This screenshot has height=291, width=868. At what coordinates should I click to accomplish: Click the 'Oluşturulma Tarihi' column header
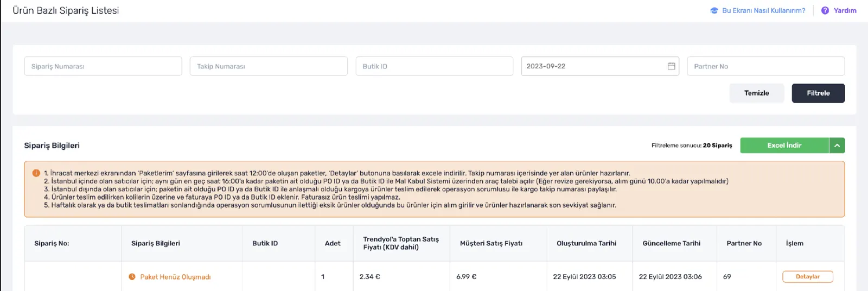(586, 243)
